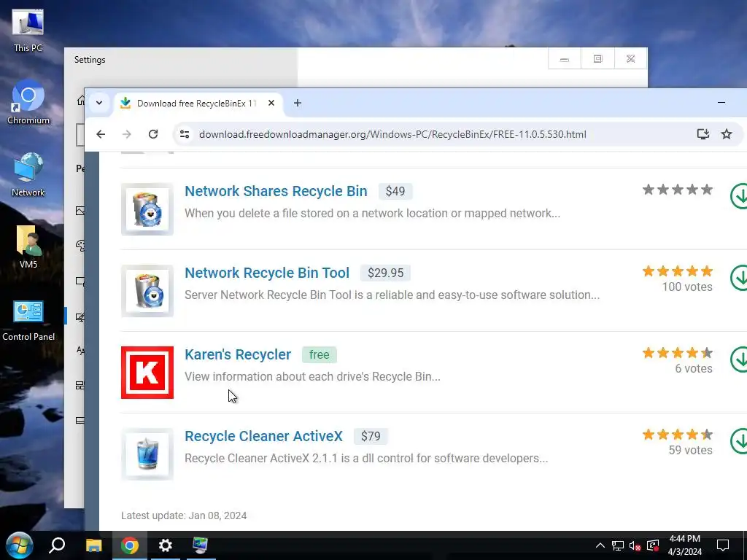747x560 pixels.
Task: Click the Latest update: Jan 08, 2024 text
Action: [x=184, y=516]
